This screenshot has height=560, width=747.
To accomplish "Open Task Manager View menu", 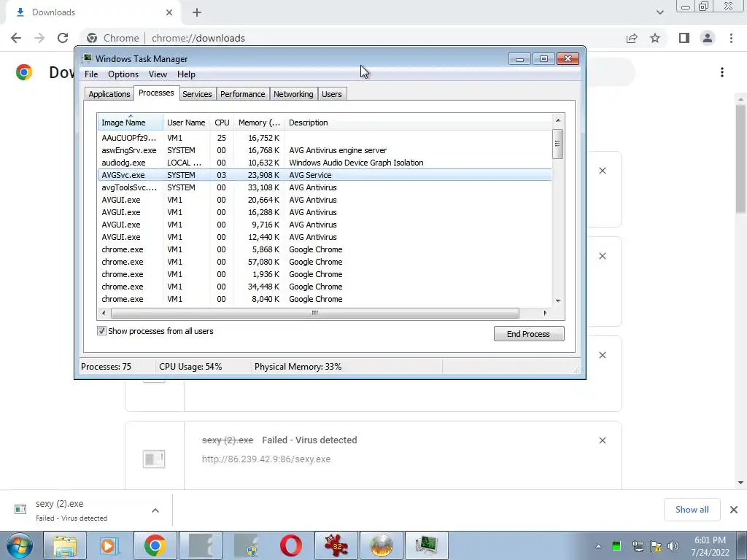I will tap(158, 74).
